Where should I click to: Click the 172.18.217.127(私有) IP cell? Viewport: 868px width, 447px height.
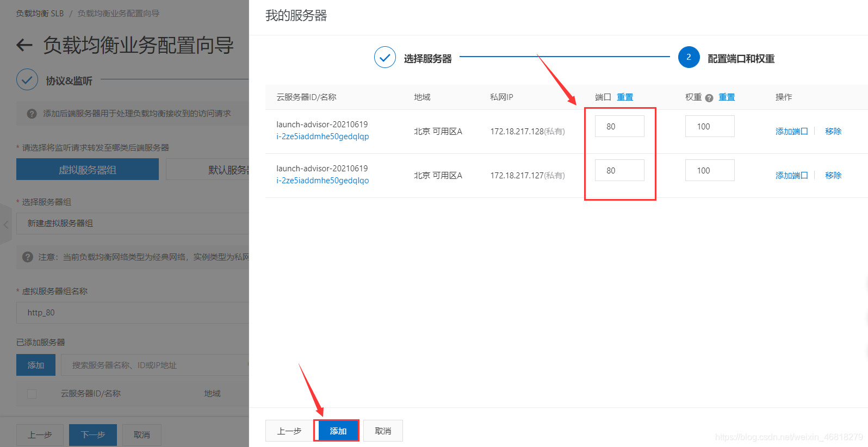point(528,175)
